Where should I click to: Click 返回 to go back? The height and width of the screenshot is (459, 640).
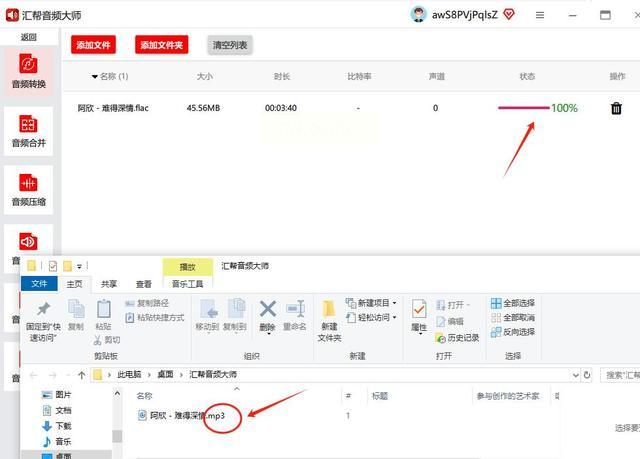coord(28,37)
